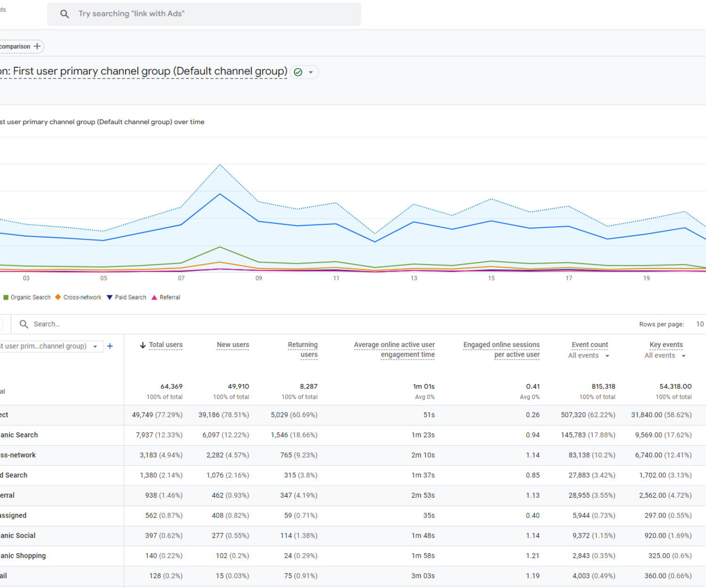Select the Organic Shopping row label
This screenshot has height=588, width=706.
coord(23,556)
